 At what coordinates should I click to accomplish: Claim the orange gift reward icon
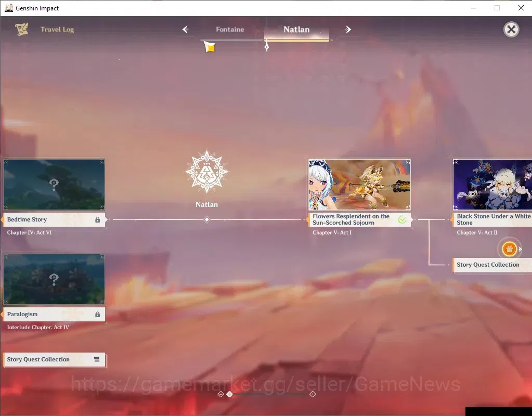click(x=509, y=250)
